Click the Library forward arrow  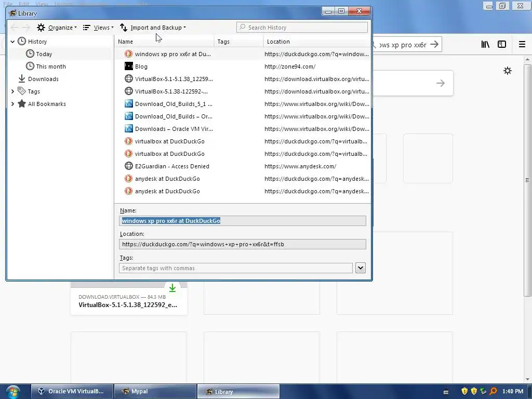coord(26,28)
